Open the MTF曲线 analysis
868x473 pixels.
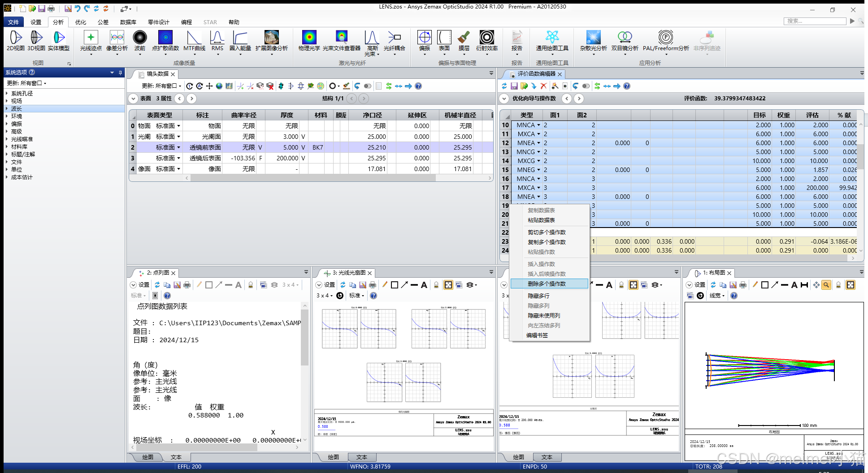[194, 43]
